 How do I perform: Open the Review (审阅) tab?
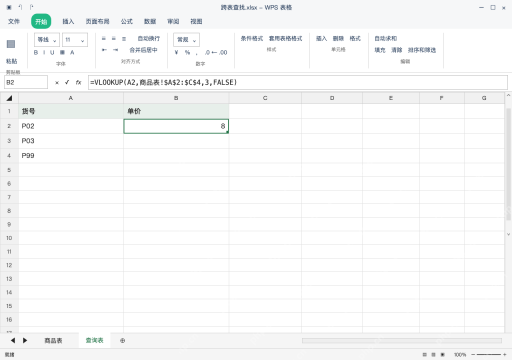click(173, 21)
